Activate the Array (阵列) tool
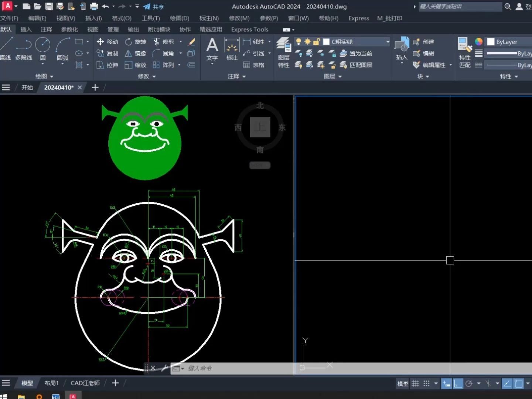This screenshot has width=532, height=399. (x=163, y=65)
